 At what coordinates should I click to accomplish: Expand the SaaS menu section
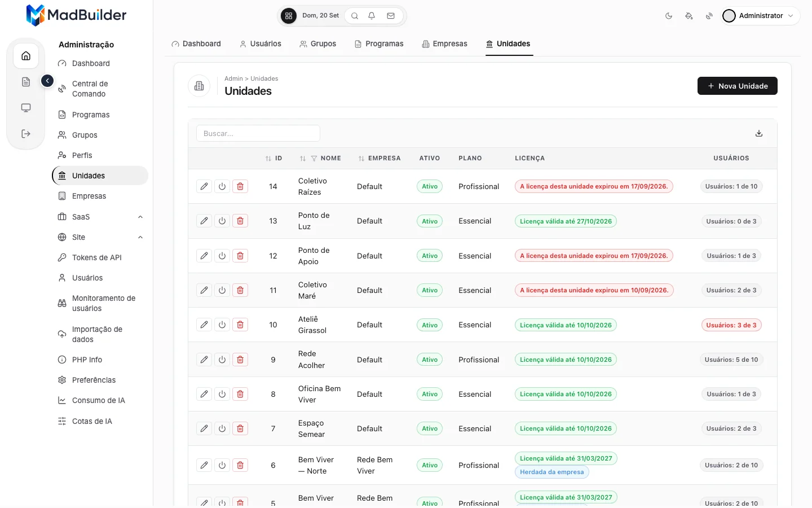(x=140, y=217)
